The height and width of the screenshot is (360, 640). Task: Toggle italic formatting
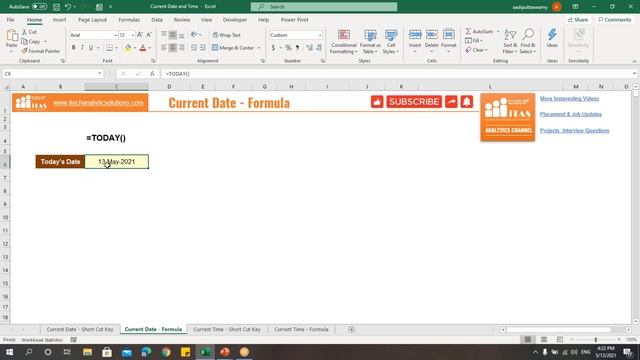pos(82,48)
